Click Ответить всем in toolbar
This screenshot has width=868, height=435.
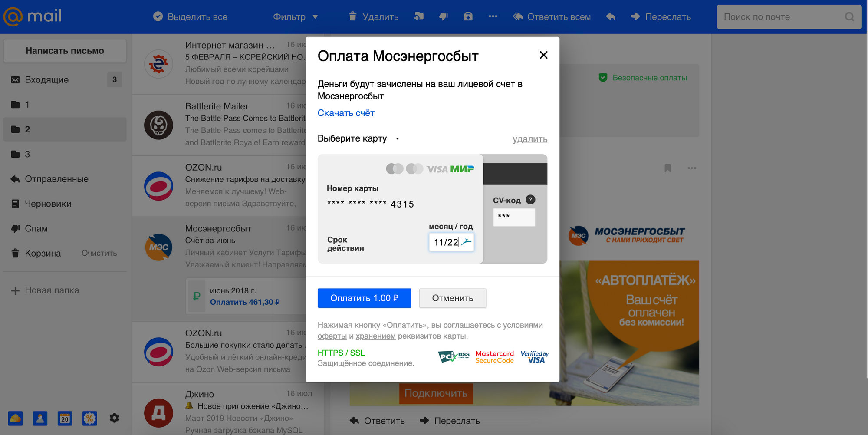(552, 16)
